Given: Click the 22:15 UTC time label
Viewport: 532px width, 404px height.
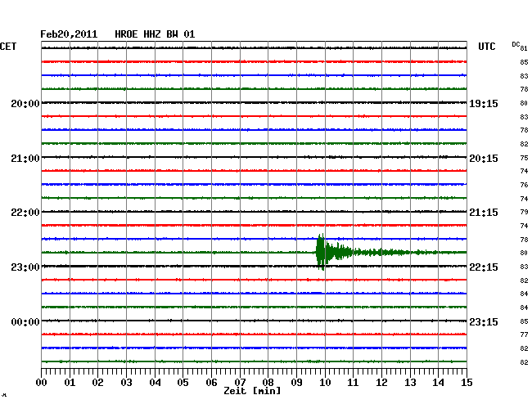Looking at the screenshot, I should 484,267.
